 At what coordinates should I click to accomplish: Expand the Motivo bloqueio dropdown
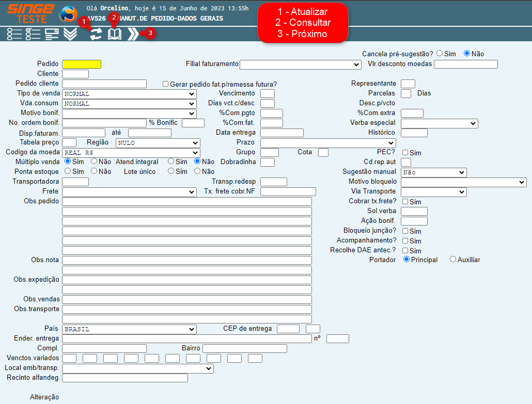click(x=464, y=182)
